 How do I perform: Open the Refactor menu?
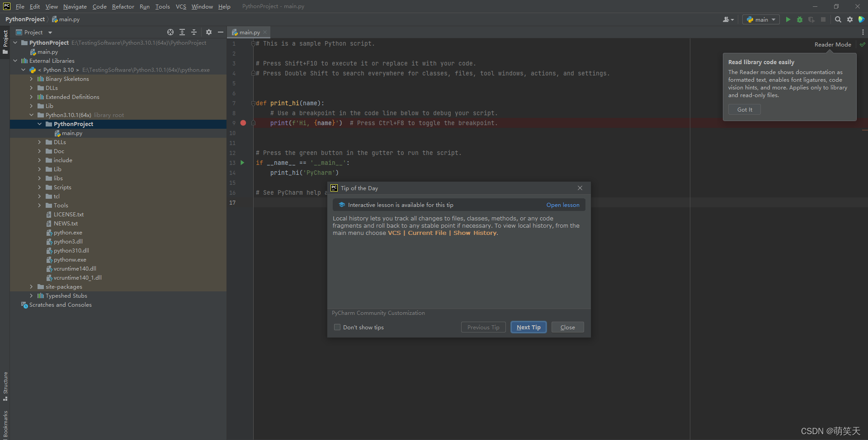tap(123, 6)
